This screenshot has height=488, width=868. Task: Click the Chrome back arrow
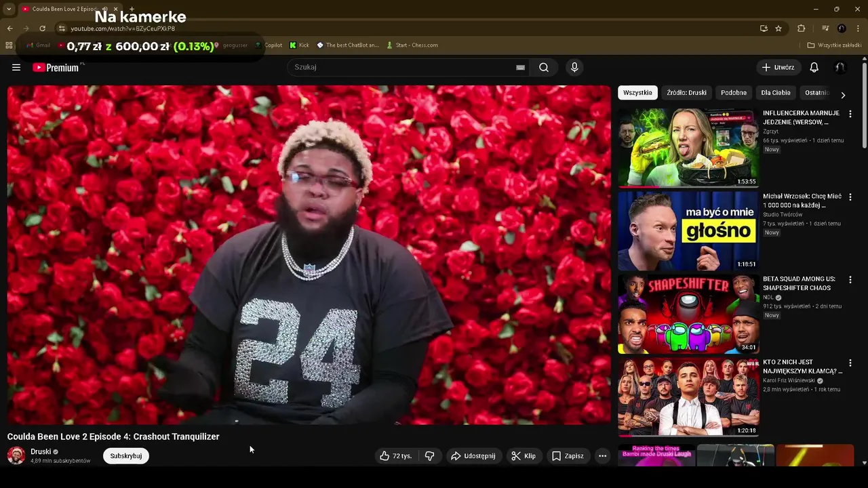coord(9,28)
